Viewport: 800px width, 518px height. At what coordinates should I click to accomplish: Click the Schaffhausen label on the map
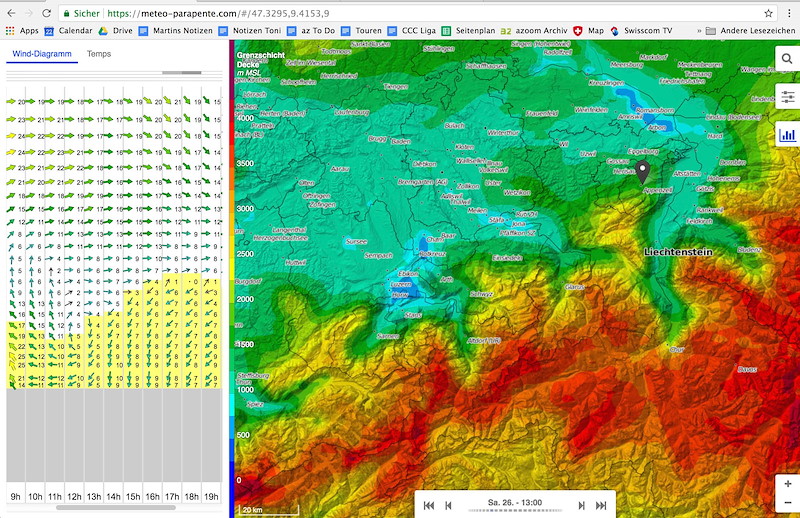(x=486, y=66)
